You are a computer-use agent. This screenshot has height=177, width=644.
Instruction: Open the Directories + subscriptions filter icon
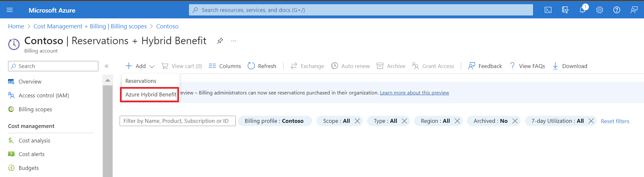pos(565,10)
